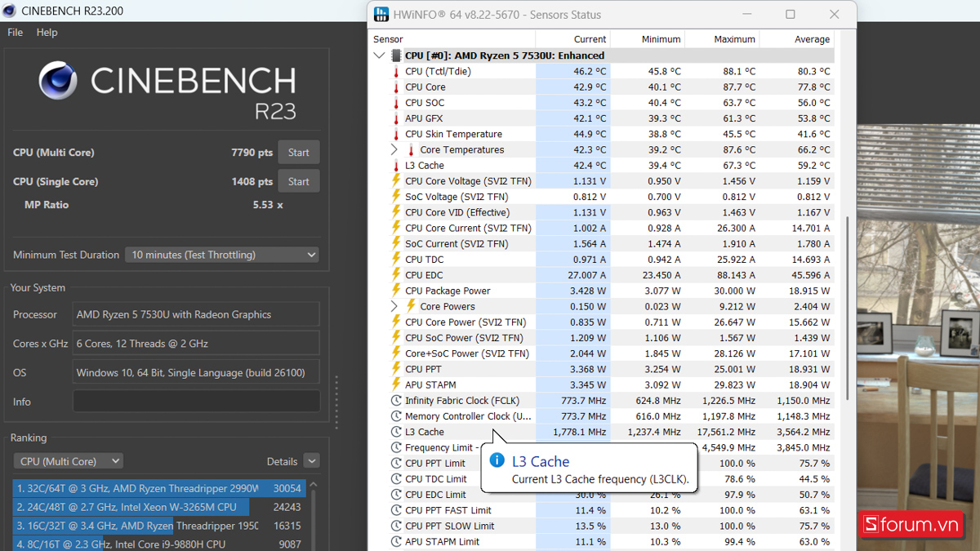Select ranking entry 1, Ryzen Threadripper 2990W
Image resolution: width=980 pixels, height=551 pixels.
[159, 488]
